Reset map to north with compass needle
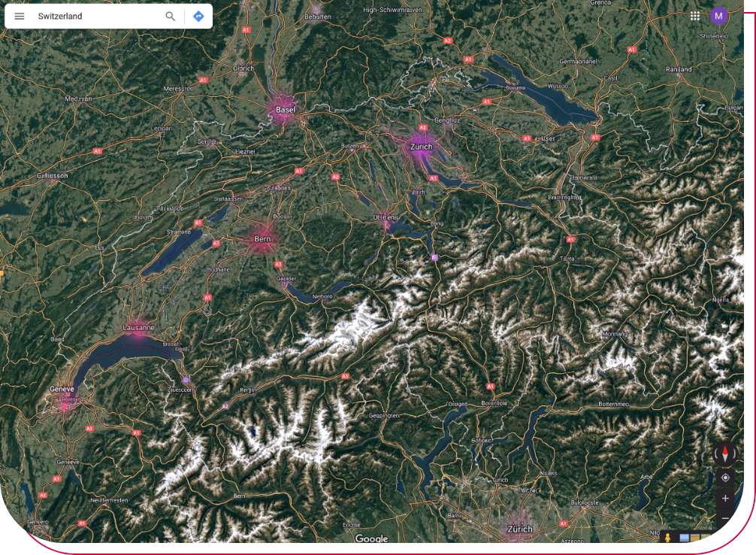756x555 pixels. (x=725, y=453)
